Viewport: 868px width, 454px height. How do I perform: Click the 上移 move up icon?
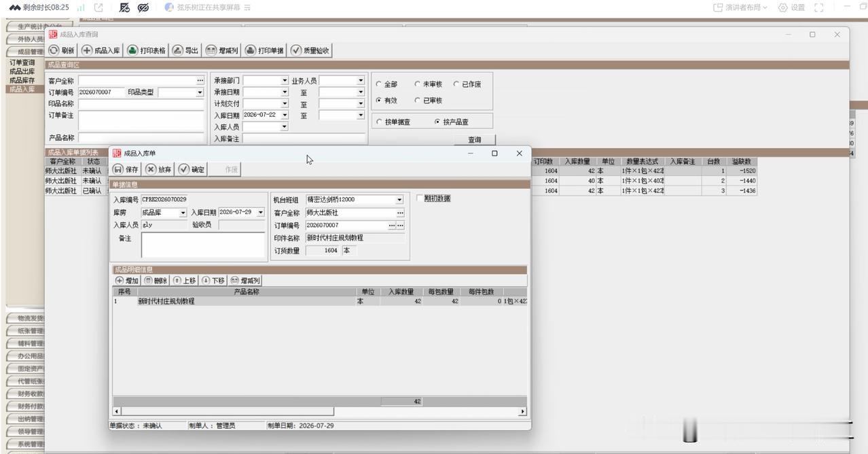click(177, 281)
